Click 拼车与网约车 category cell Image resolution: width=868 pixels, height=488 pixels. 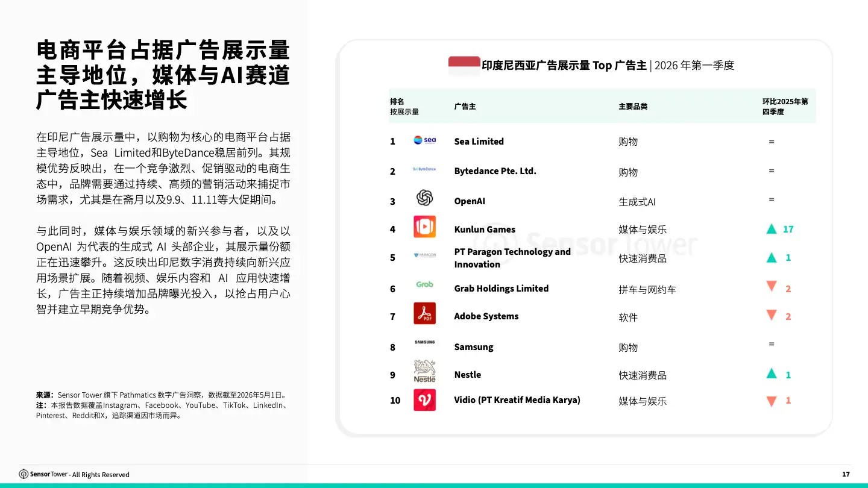[647, 290]
